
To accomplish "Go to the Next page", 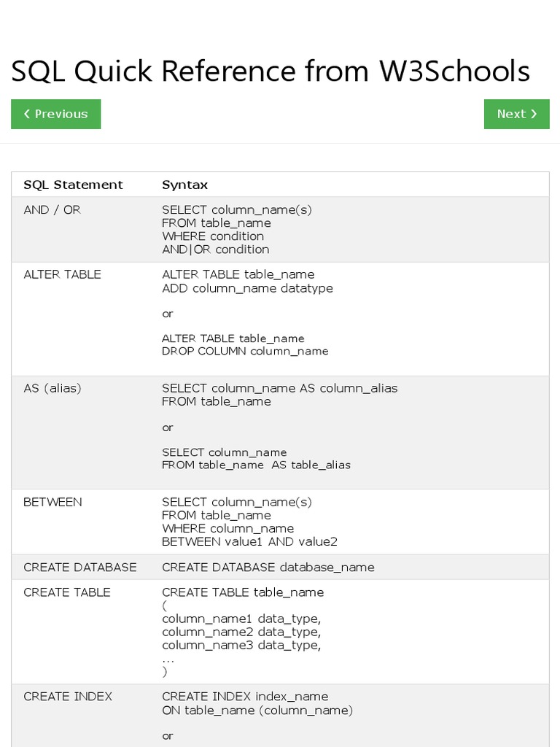I will pos(516,114).
